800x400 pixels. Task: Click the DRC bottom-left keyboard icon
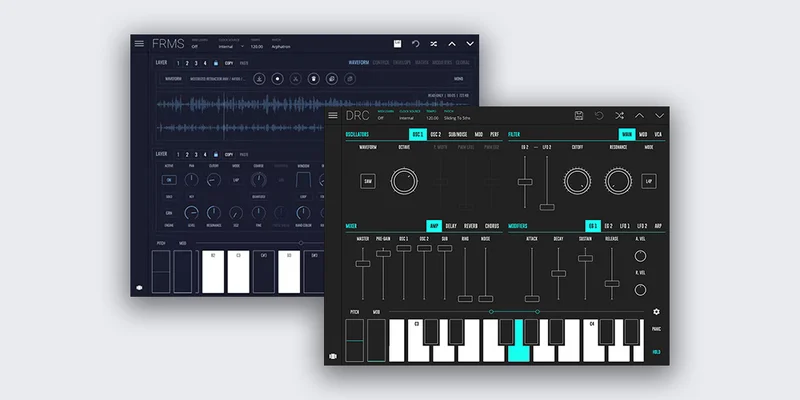(x=333, y=356)
